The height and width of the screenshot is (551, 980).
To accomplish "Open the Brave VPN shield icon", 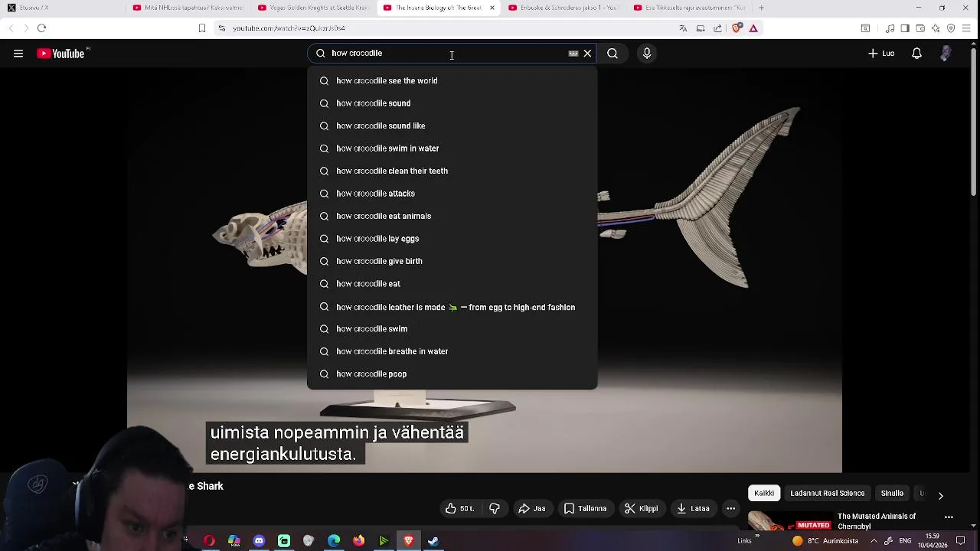I will point(951,28).
